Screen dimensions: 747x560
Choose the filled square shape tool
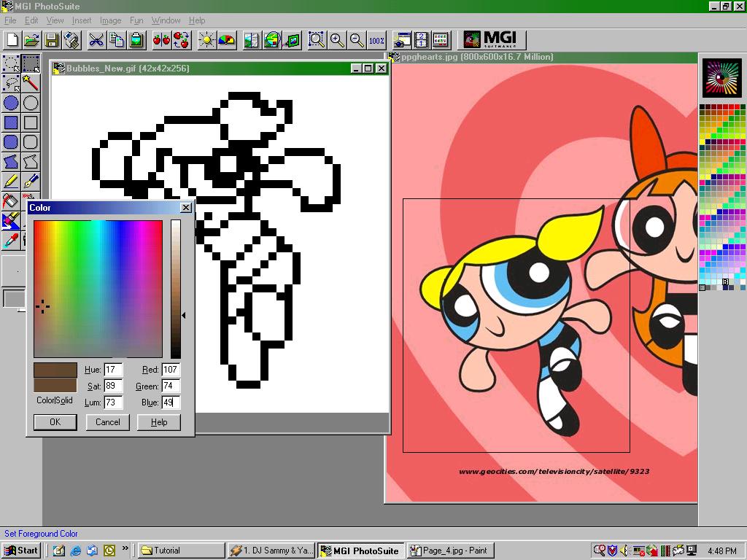point(11,122)
